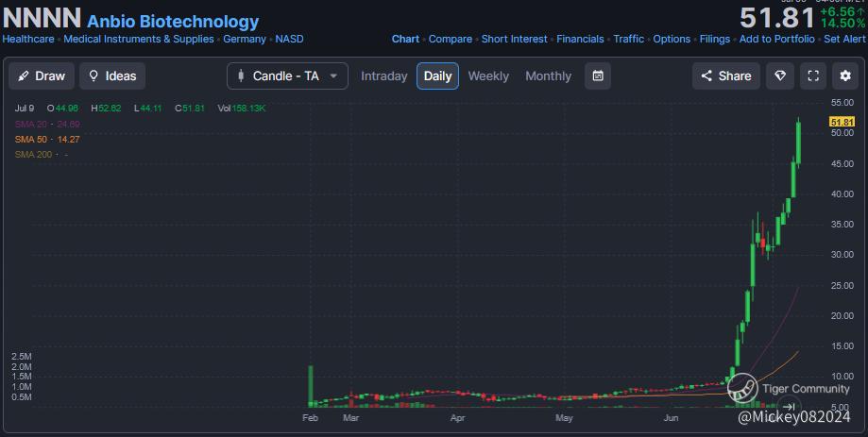
Task: Switch to the Weekly timeframe
Action: click(x=488, y=76)
